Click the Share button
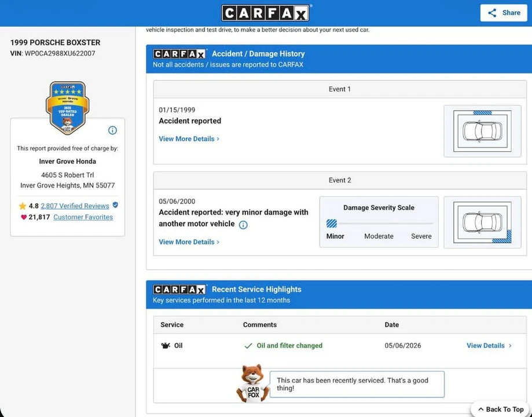The image size is (532, 417). pos(504,13)
